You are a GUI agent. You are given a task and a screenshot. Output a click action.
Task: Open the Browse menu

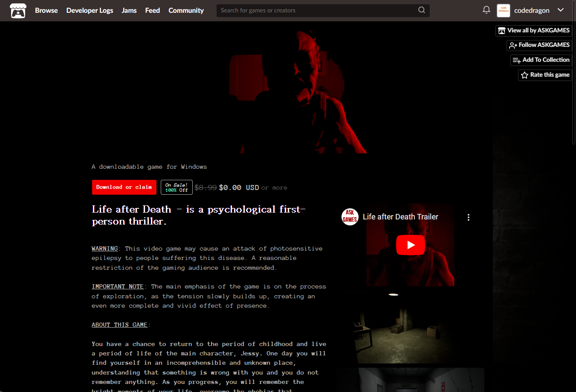pos(46,10)
